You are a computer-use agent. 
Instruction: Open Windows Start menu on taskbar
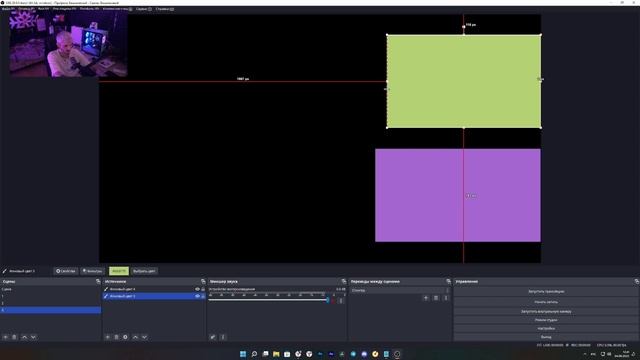tap(243, 354)
